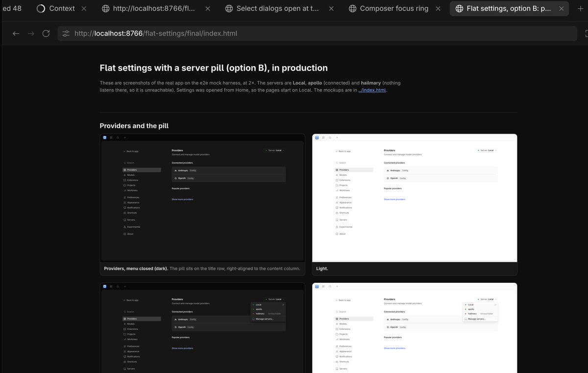Viewport: 588px width, 373px height.
Task: Click the URL address field
Action: pyautogui.click(x=318, y=33)
